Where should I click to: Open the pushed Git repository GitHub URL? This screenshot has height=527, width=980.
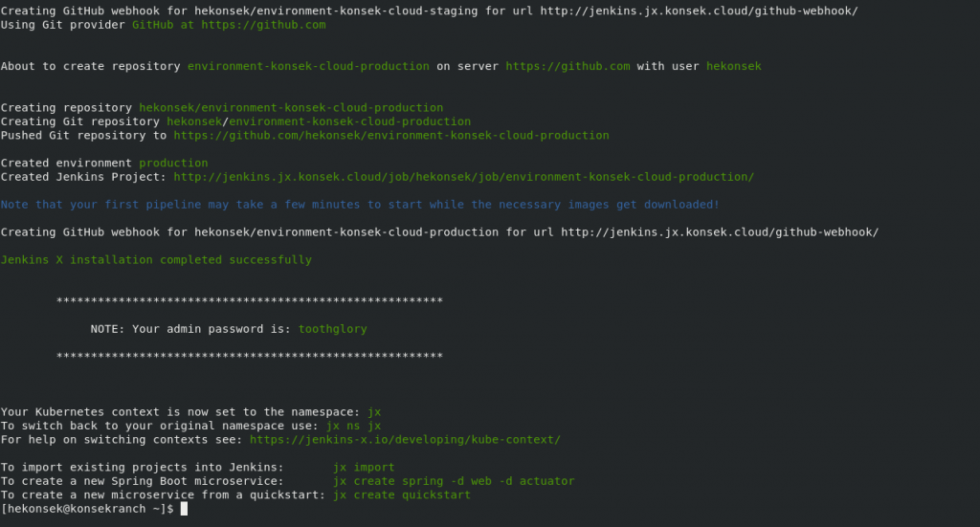pyautogui.click(x=391, y=136)
